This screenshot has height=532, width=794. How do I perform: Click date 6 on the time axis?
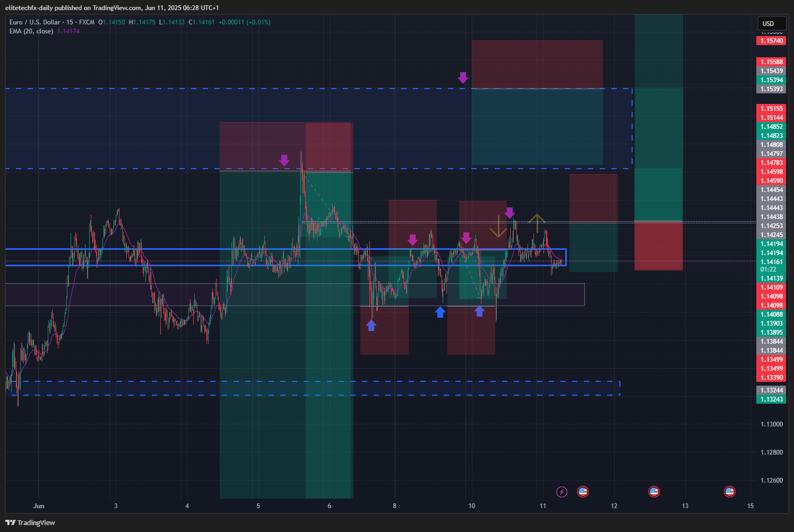pyautogui.click(x=329, y=506)
